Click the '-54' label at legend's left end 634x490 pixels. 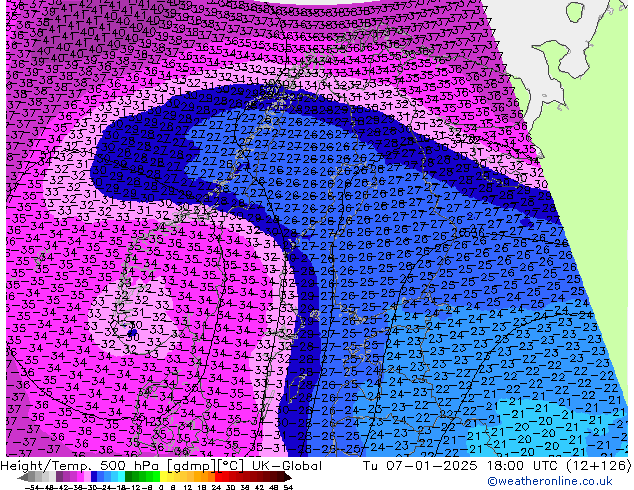pyautogui.click(x=32, y=487)
